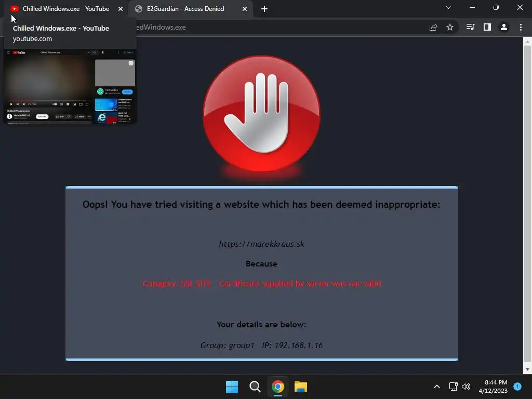The width and height of the screenshot is (532, 399).
Task: Close the Chilled Windows.exe YouTube tab
Action: point(121,9)
